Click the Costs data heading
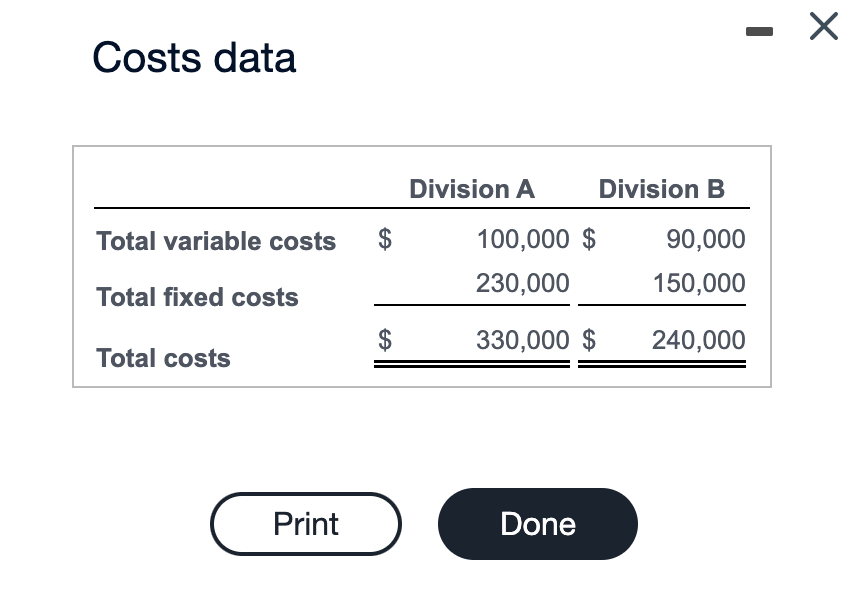Image resolution: width=866 pixels, height=612 pixels. point(194,58)
